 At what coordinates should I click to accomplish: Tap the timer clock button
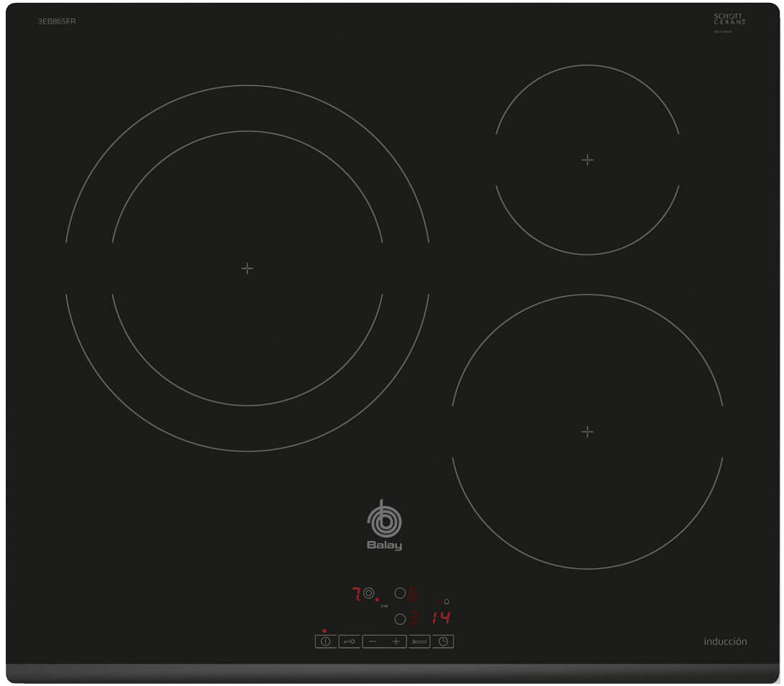pyautogui.click(x=443, y=642)
